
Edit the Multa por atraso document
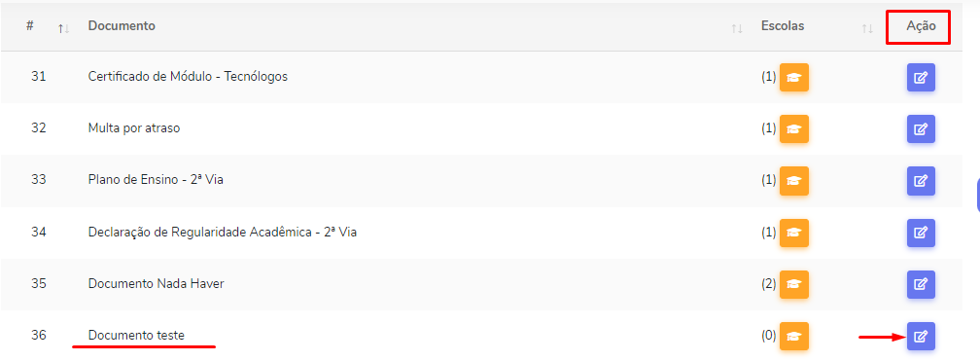pyautogui.click(x=921, y=128)
